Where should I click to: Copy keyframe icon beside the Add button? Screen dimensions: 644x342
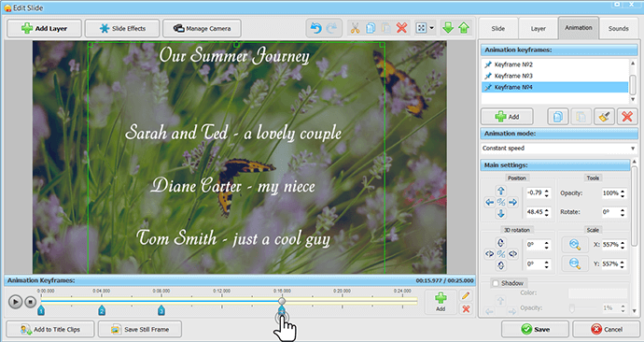[x=558, y=117]
